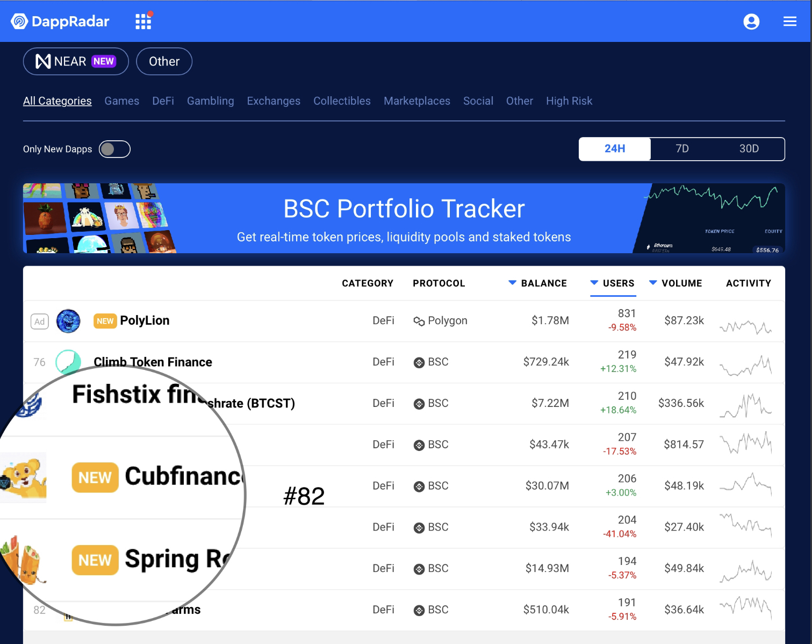Open the PolyLion dapp name

(x=145, y=320)
